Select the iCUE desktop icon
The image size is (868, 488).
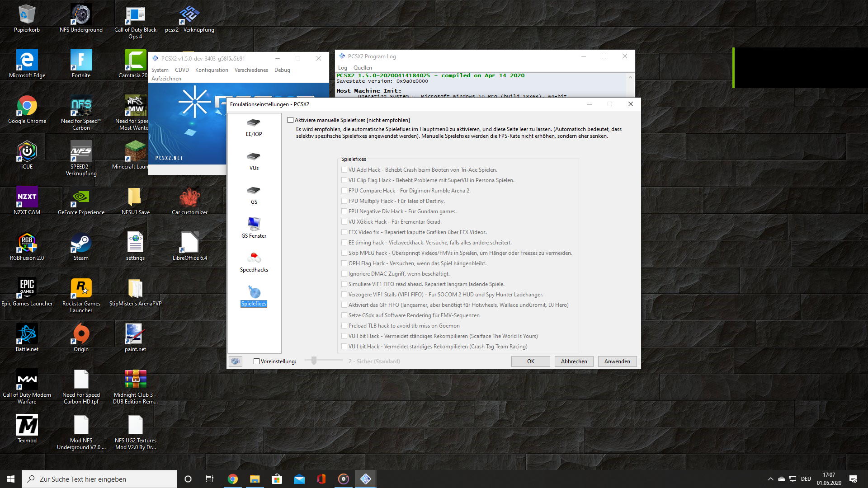click(x=27, y=155)
